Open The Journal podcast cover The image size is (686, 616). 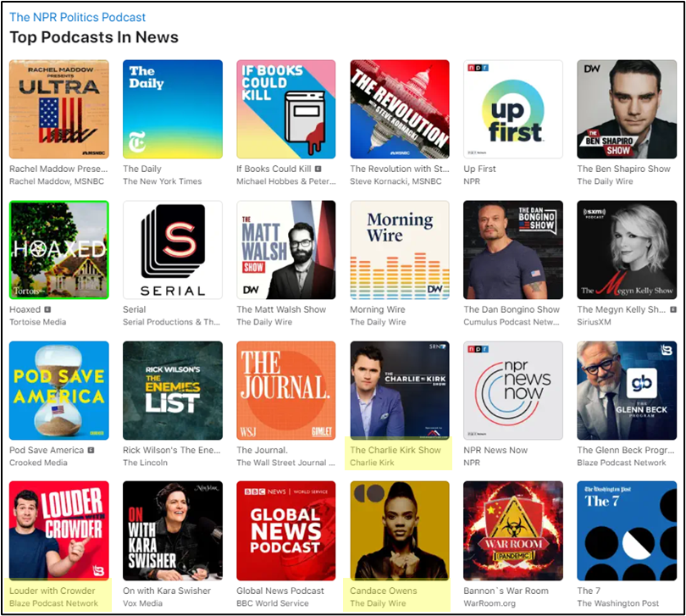click(286, 391)
